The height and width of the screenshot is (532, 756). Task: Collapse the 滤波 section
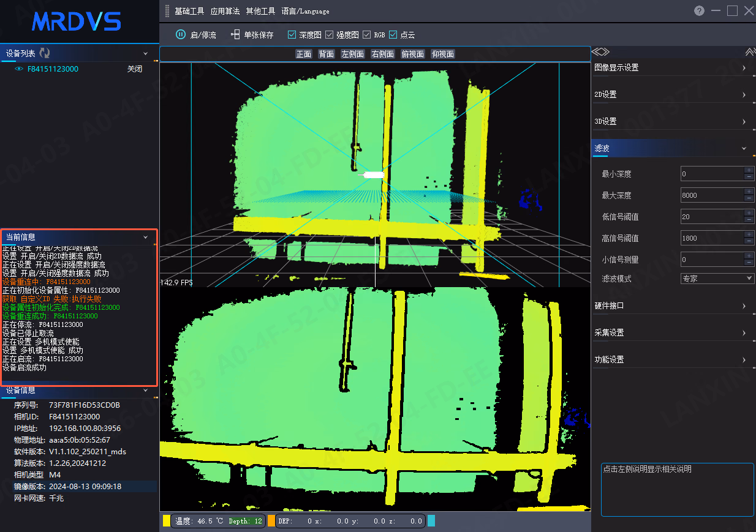click(x=671, y=148)
